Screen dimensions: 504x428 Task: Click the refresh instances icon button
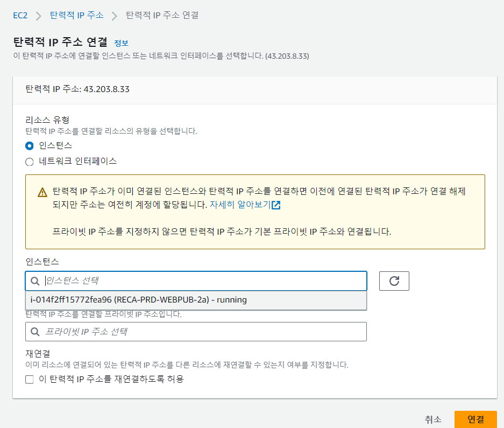point(394,281)
